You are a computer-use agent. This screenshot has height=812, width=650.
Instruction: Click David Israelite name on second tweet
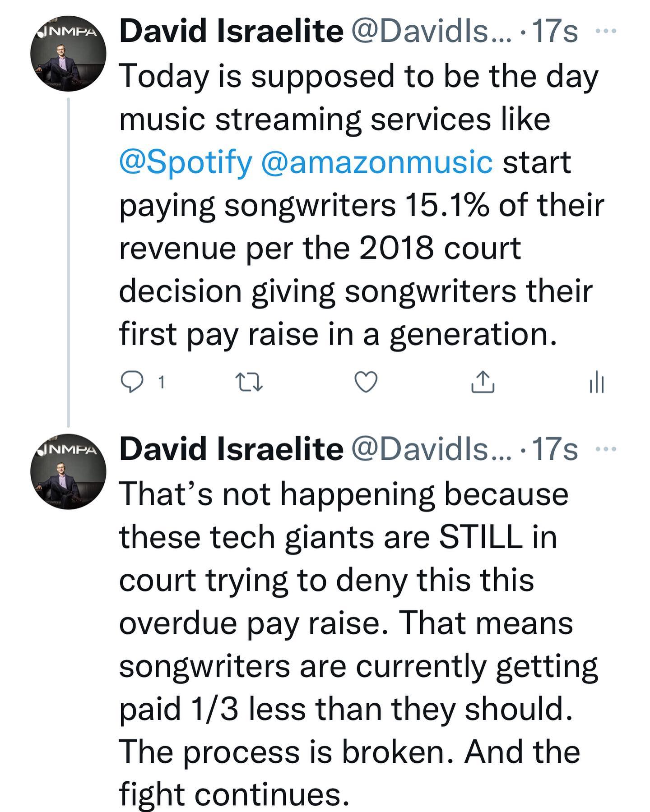[231, 450]
